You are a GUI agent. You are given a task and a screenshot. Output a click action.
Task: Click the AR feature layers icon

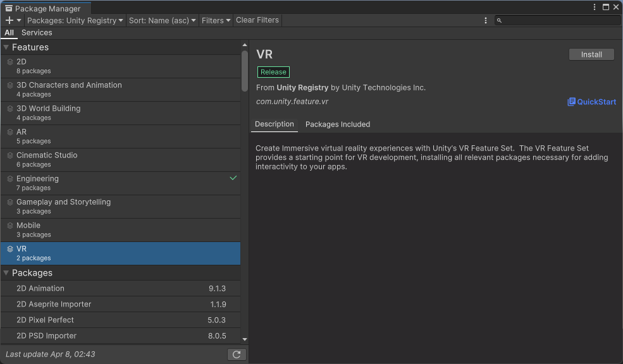tap(10, 132)
